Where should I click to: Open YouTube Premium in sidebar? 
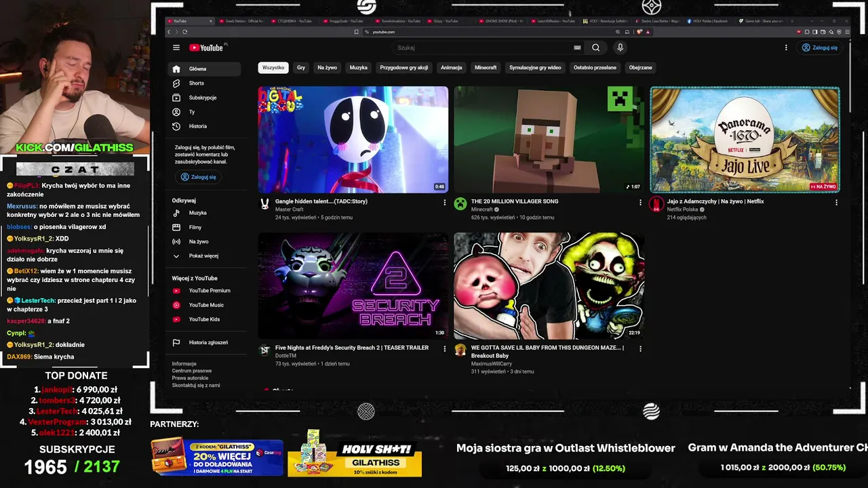pos(204,291)
